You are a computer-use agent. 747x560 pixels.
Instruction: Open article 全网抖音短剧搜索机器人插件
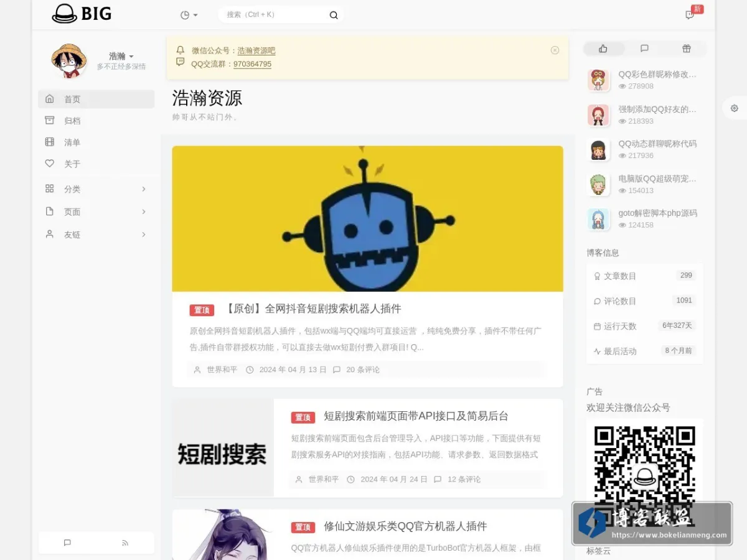point(312,309)
